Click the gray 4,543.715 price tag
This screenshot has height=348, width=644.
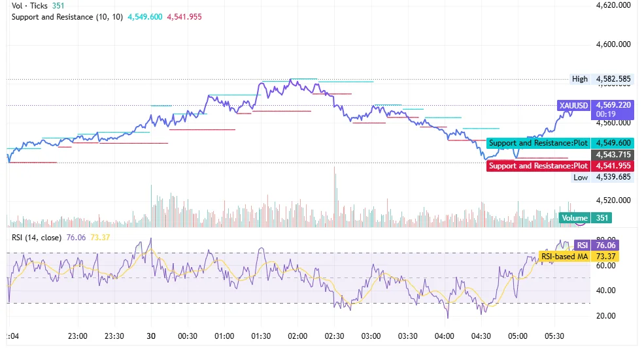(613, 155)
